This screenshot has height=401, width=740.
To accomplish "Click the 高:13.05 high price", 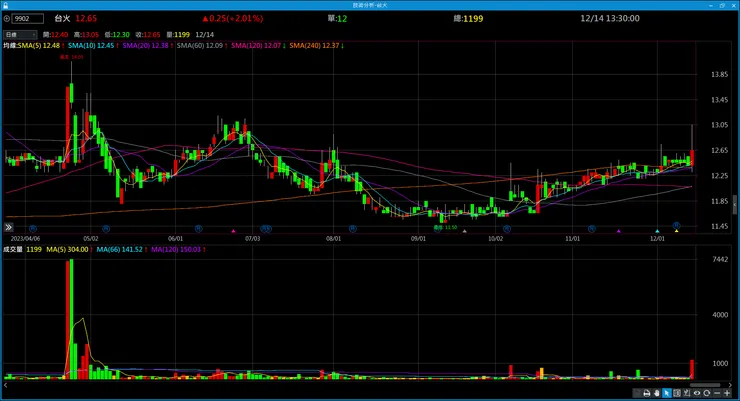I will point(86,35).
